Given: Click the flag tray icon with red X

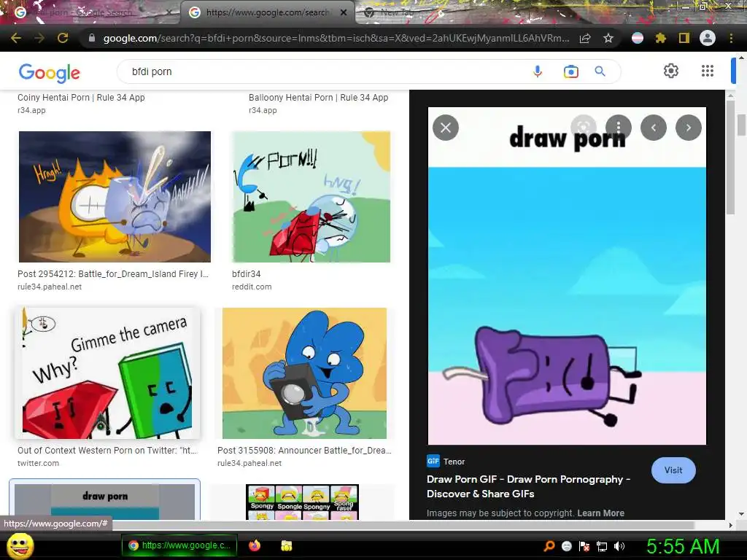Looking at the screenshot, I should click(584, 546).
